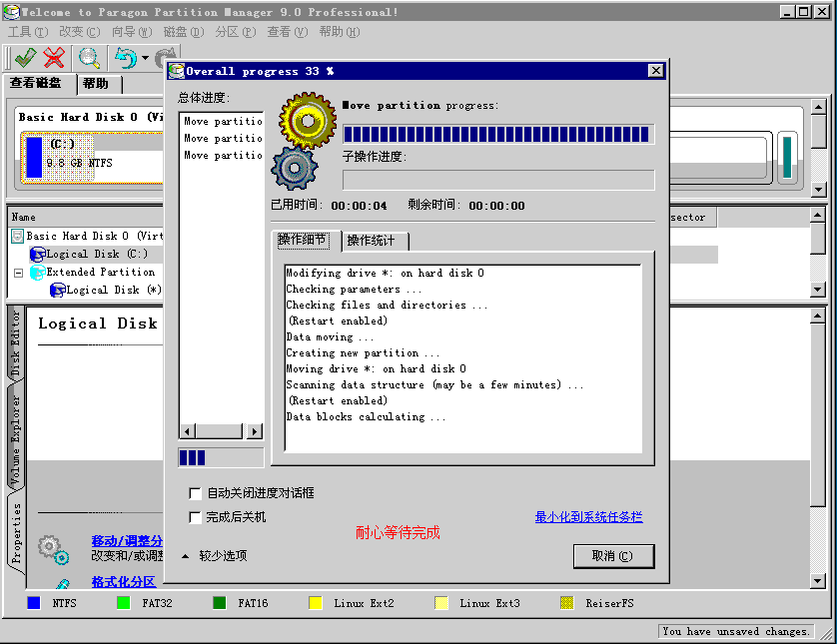The width and height of the screenshot is (837, 644).
Task: Collapse the Extended Partition tree node
Action: 18,273
